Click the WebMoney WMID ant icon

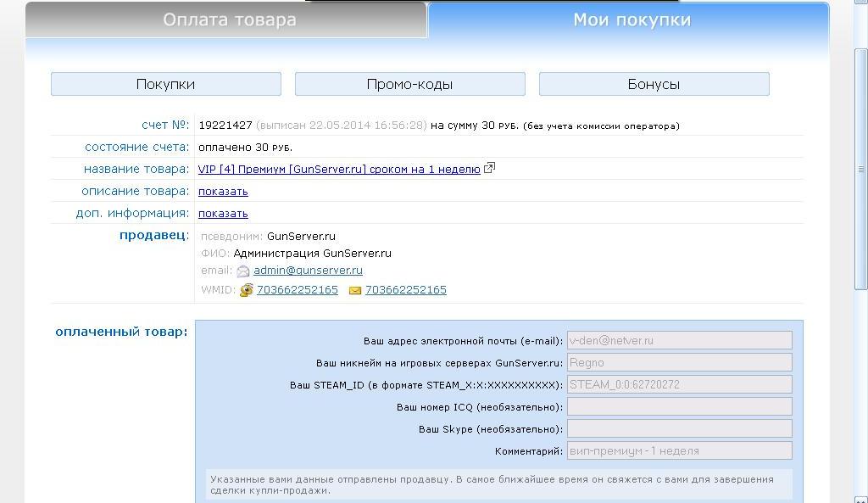[x=247, y=290]
